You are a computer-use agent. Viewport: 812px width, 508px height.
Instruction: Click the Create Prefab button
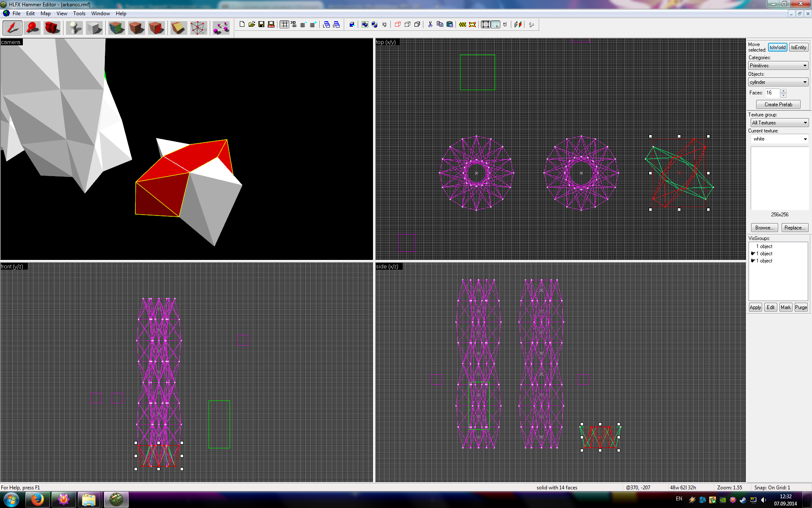click(x=778, y=105)
